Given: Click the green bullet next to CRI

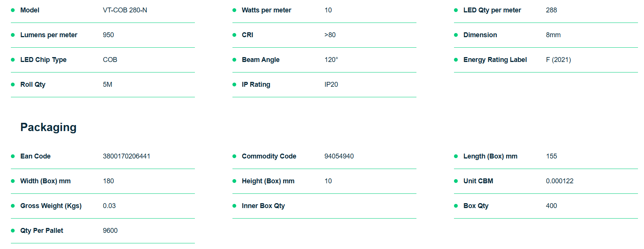Looking at the screenshot, I should click(x=234, y=35).
